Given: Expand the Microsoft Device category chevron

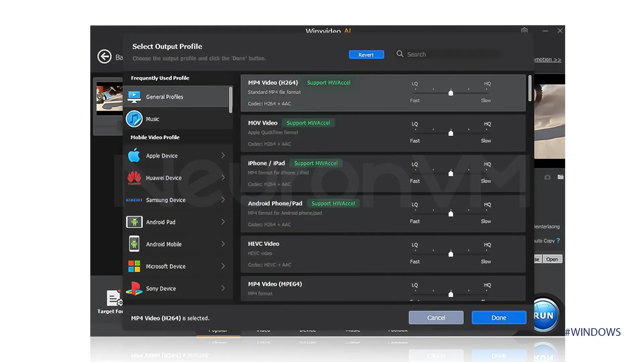Looking at the screenshot, I should tap(223, 266).
